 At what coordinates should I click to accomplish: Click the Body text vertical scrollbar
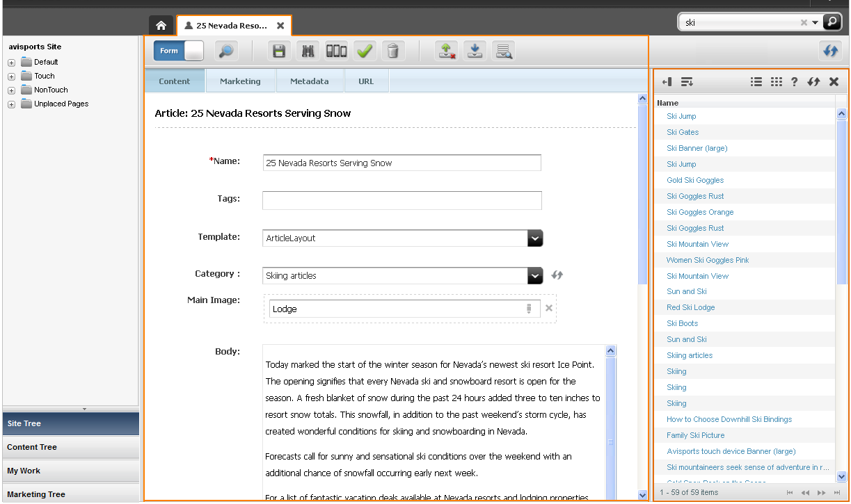611,421
